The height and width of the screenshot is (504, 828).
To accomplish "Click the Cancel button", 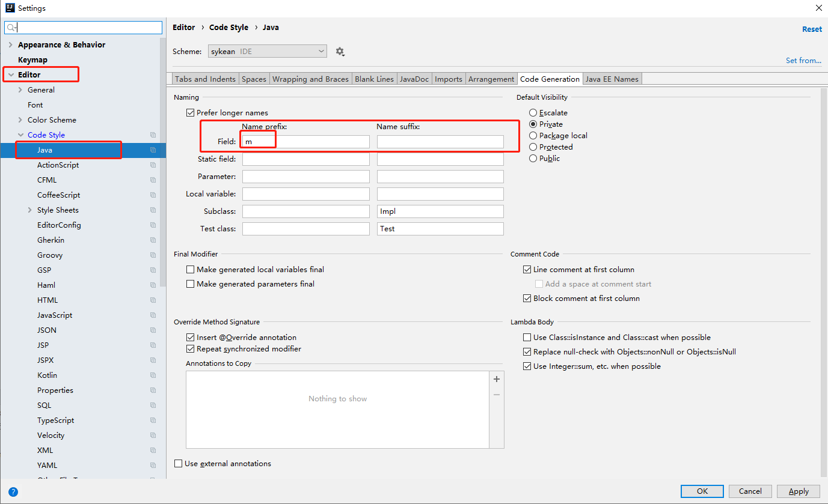I will point(750,491).
